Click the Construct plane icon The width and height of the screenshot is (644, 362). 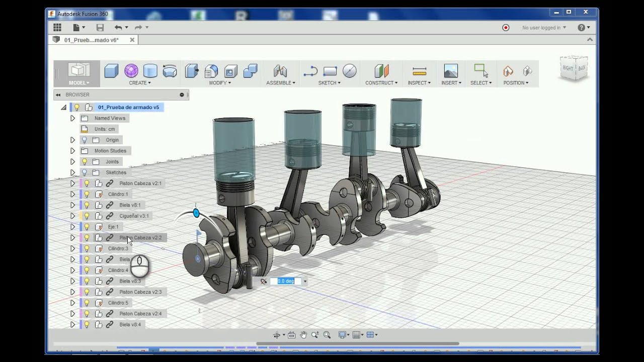pyautogui.click(x=381, y=71)
